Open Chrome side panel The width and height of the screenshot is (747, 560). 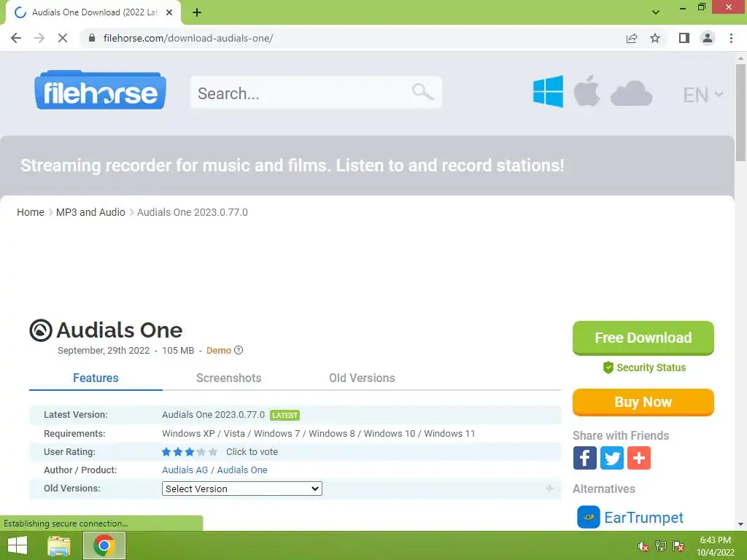(x=684, y=38)
